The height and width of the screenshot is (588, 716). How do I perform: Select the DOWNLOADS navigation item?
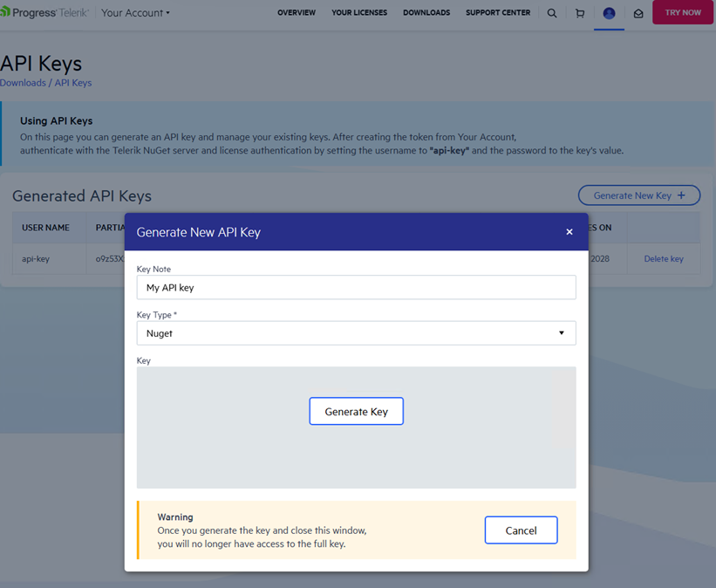[426, 12]
